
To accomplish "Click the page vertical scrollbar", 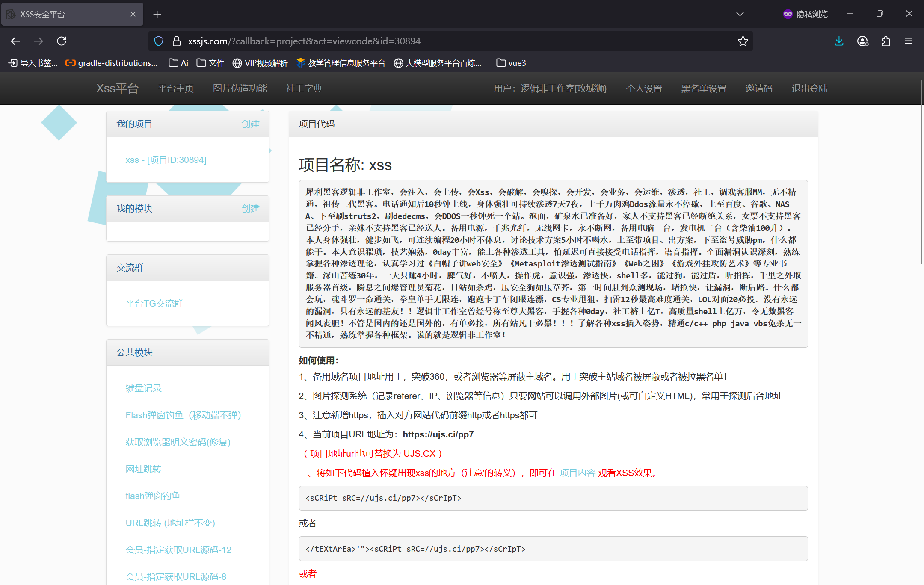I will [x=921, y=171].
